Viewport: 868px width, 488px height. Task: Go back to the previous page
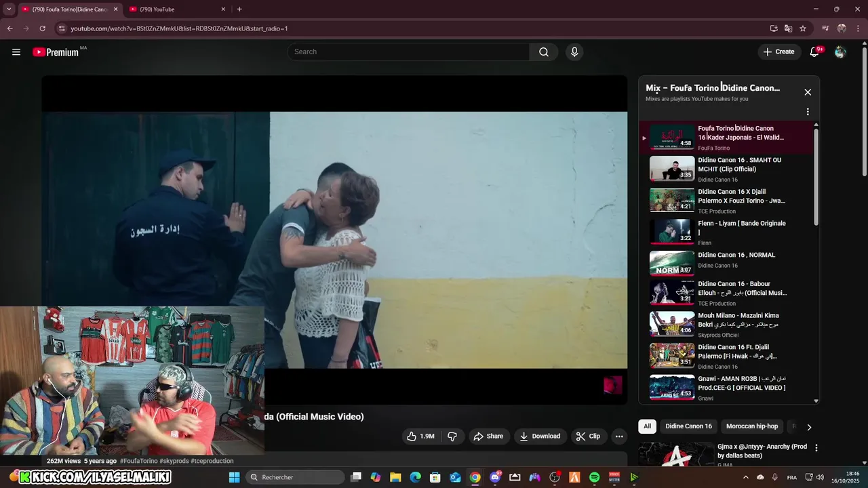9,28
